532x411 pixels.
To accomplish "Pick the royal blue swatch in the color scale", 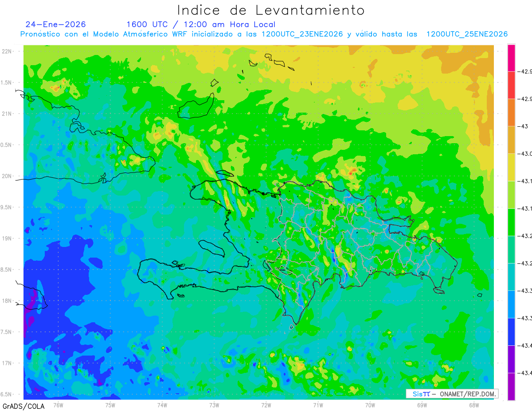I will tap(511, 332).
